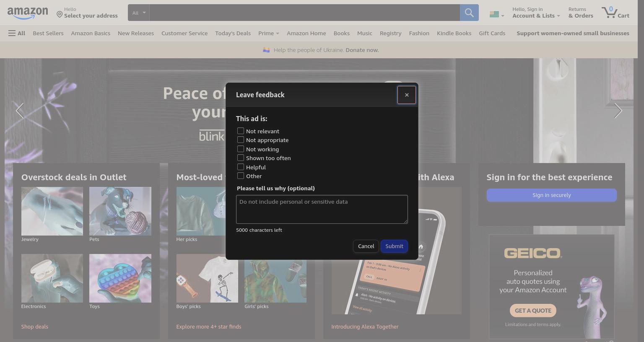Submit the feedback form

click(394, 246)
